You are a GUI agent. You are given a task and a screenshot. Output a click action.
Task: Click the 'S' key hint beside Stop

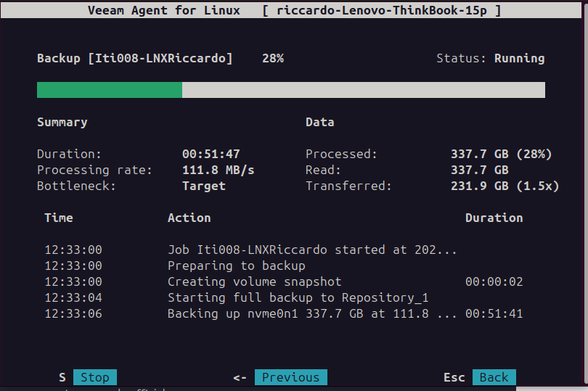pyautogui.click(x=62, y=377)
